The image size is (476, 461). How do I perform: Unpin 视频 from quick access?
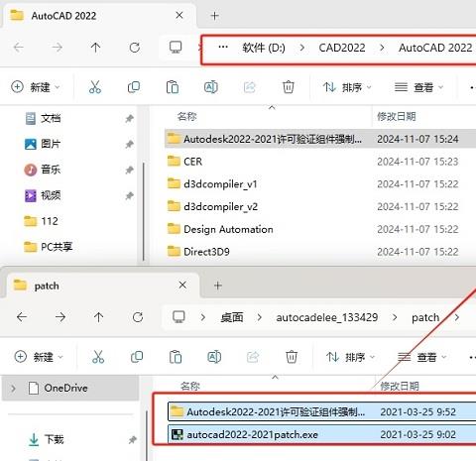129,195
